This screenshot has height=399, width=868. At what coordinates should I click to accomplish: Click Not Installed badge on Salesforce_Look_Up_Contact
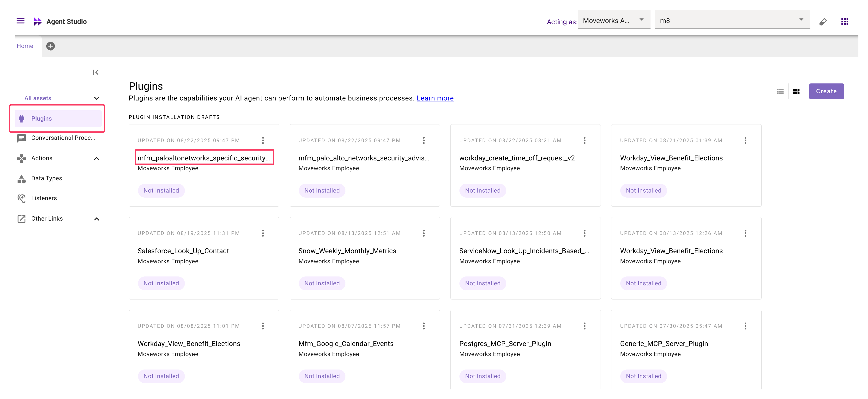[x=161, y=283]
